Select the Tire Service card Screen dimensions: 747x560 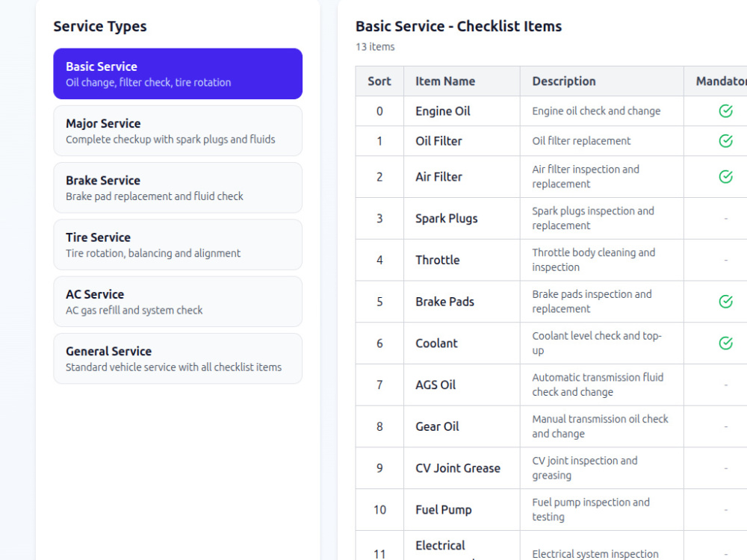(178, 245)
